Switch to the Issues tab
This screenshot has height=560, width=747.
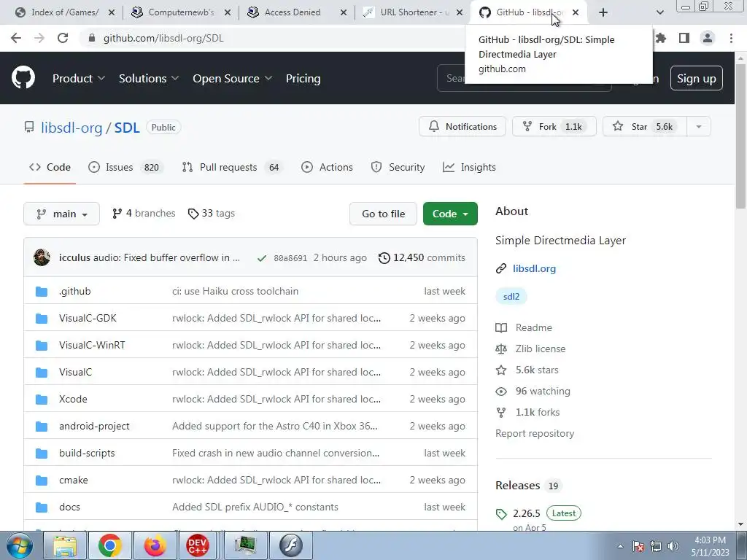125,167
